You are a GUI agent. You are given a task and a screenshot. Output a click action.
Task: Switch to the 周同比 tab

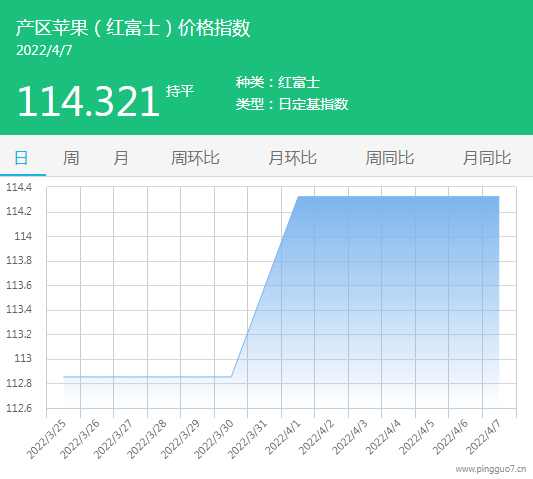pos(390,158)
